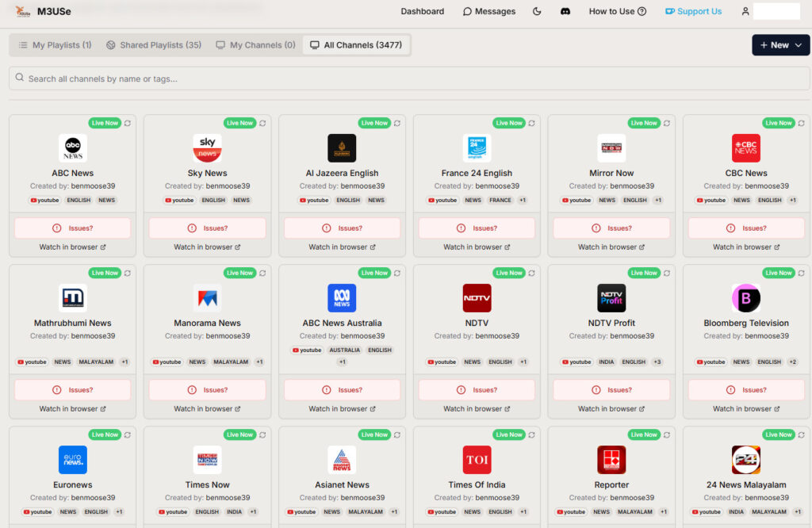Focus the channel search field
Image resolution: width=812 pixels, height=528 pixels.
pos(409,78)
